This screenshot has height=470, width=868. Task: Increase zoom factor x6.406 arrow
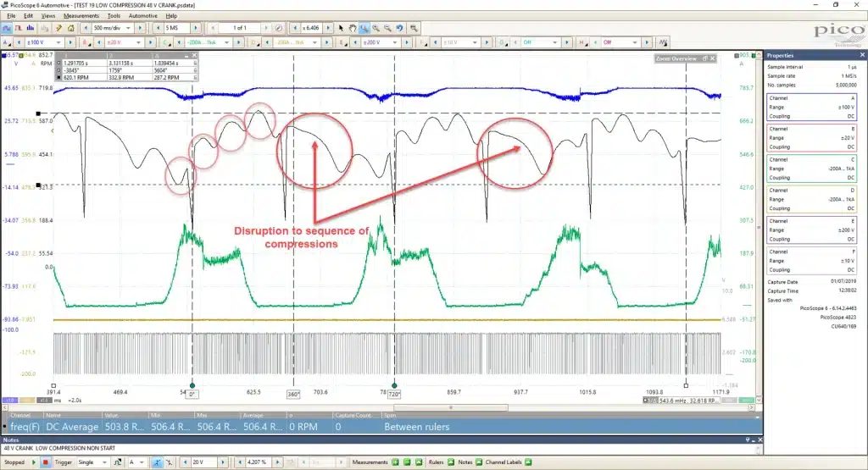[x=328, y=28]
